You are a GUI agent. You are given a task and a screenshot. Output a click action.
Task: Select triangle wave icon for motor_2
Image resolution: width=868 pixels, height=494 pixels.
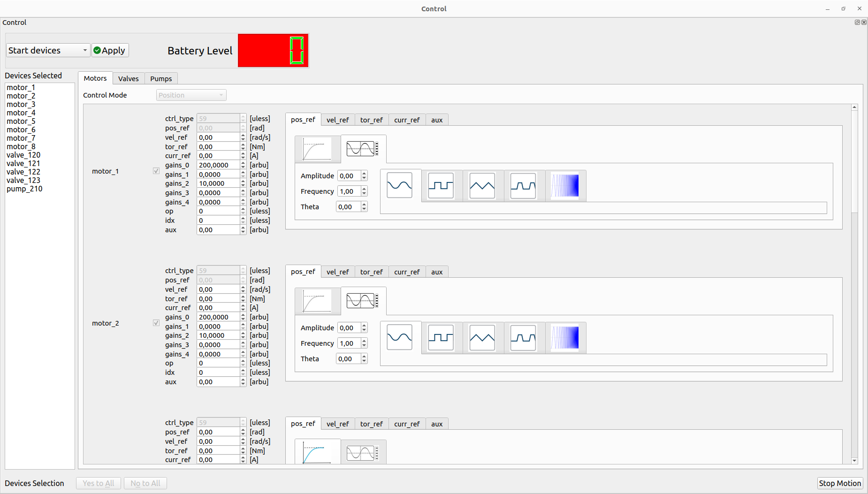point(482,337)
